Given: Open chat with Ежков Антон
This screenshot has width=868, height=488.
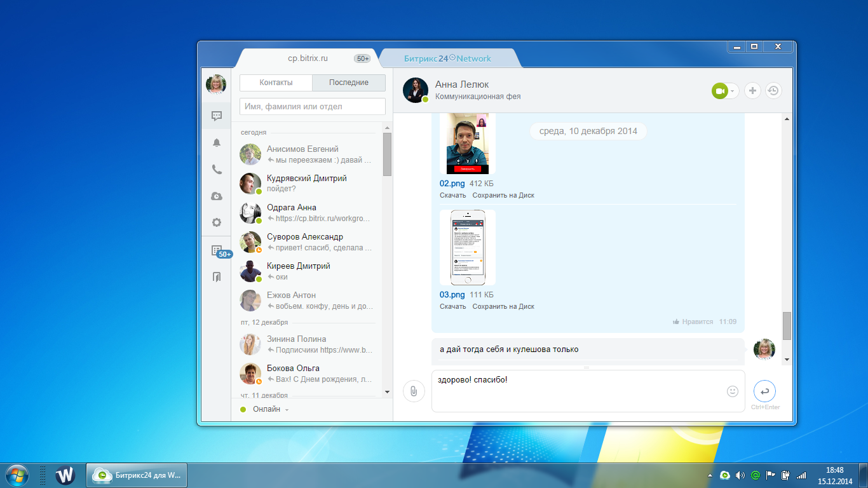Looking at the screenshot, I should coord(308,301).
